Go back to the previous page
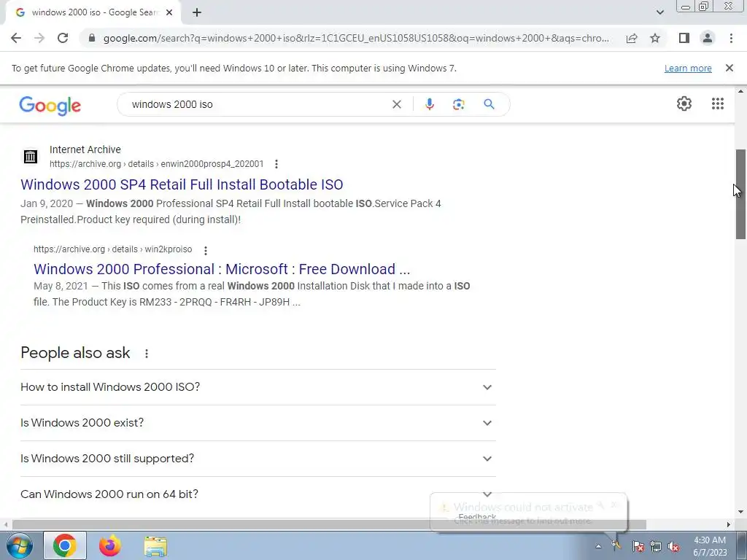Image resolution: width=747 pixels, height=560 pixels. pos(16,38)
